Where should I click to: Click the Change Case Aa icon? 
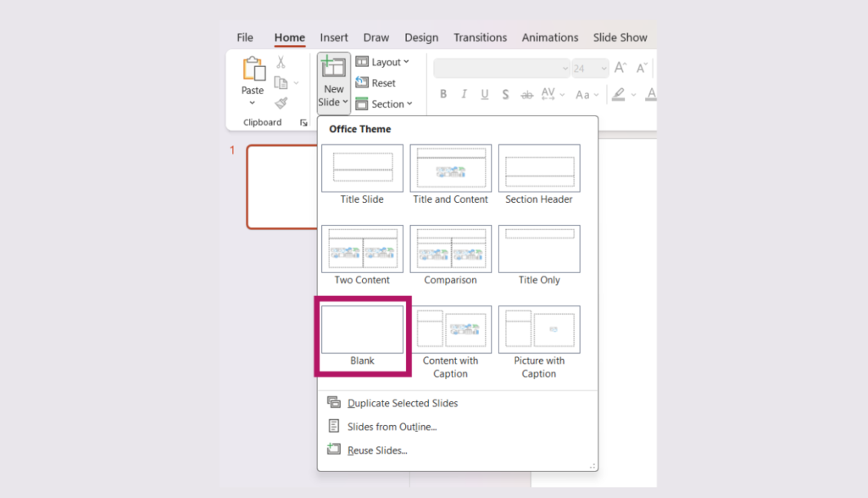tap(581, 95)
